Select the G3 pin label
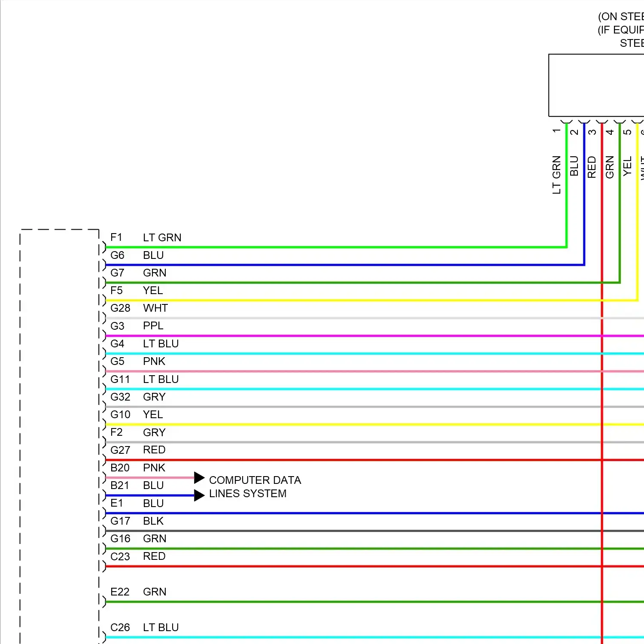644x644 pixels. [117, 326]
